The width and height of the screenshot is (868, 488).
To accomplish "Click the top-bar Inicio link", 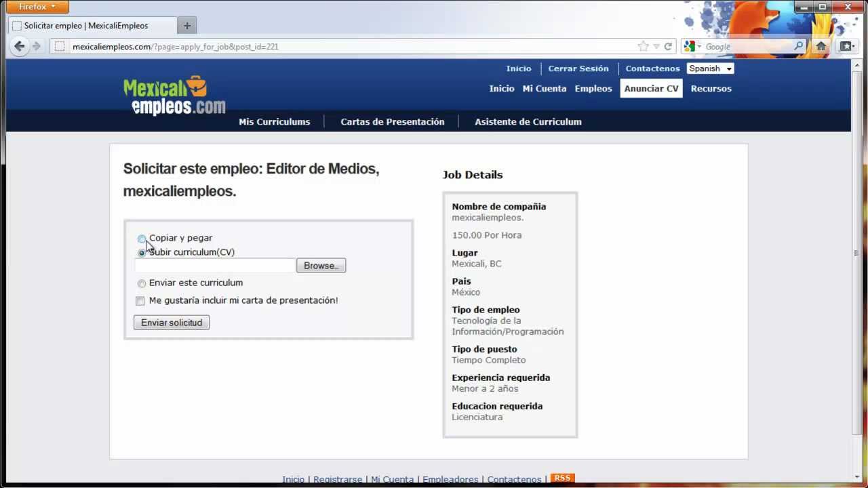I will [x=519, y=68].
